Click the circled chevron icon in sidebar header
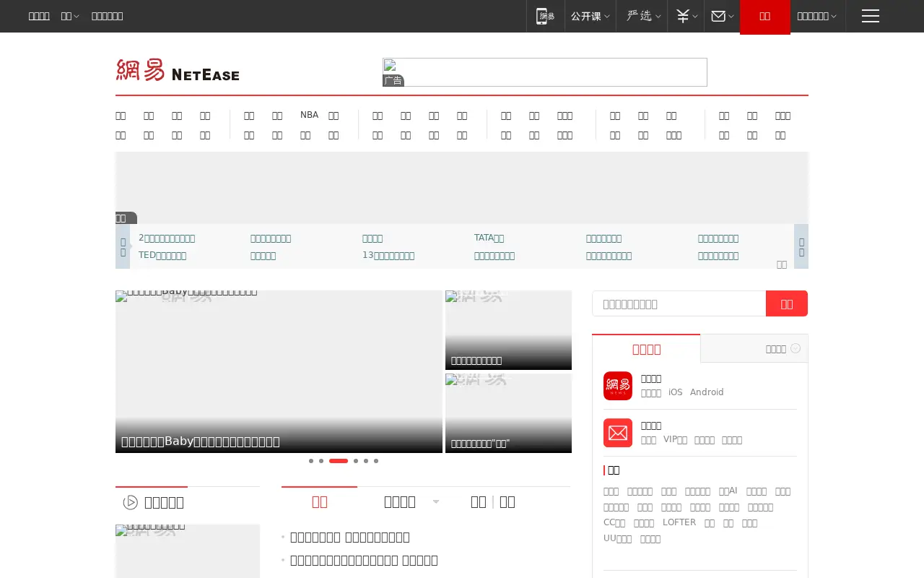The height and width of the screenshot is (578, 924). click(x=796, y=348)
